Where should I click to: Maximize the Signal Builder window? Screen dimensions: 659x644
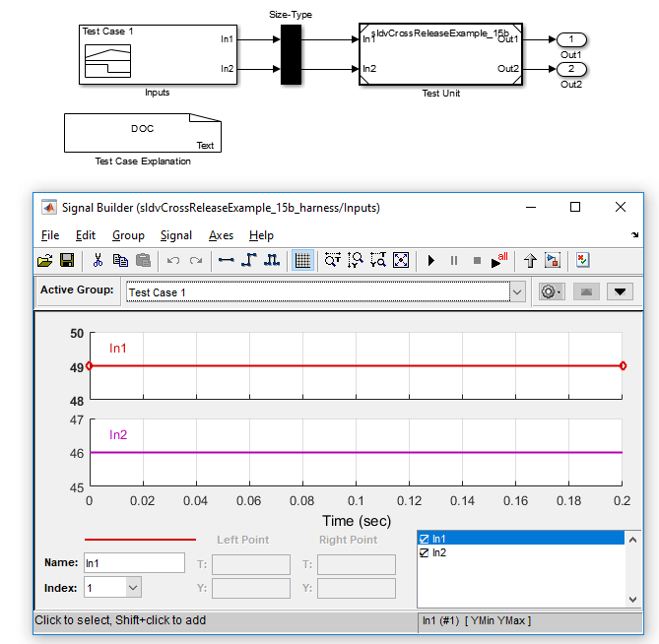point(575,207)
